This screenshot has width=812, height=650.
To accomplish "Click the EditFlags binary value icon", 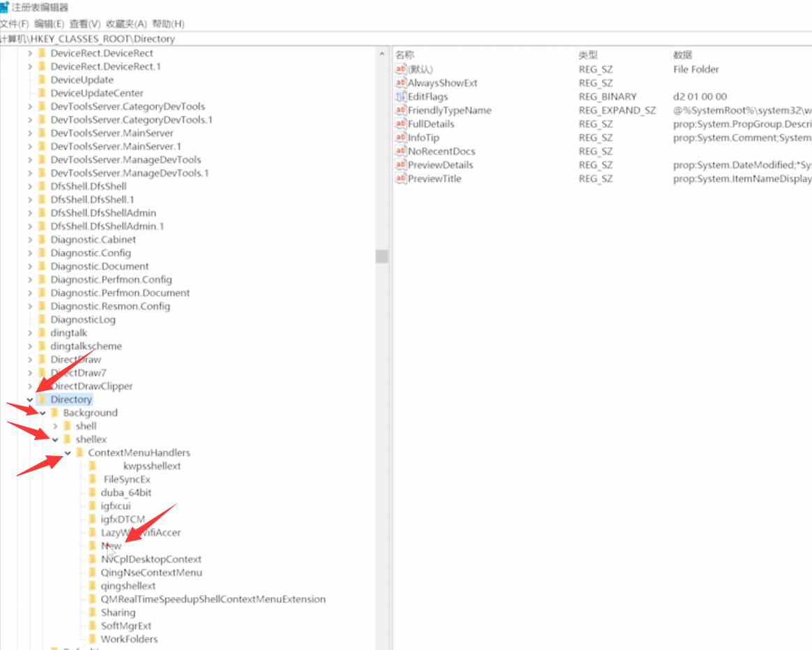I will pyautogui.click(x=401, y=96).
